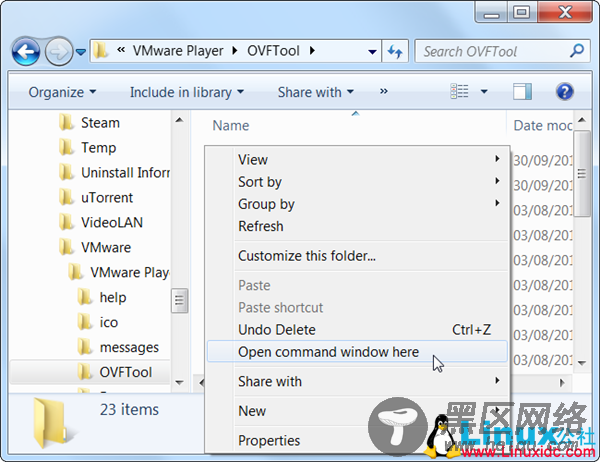
Task: Open Share with toolbar dropdown
Action: coord(316,92)
